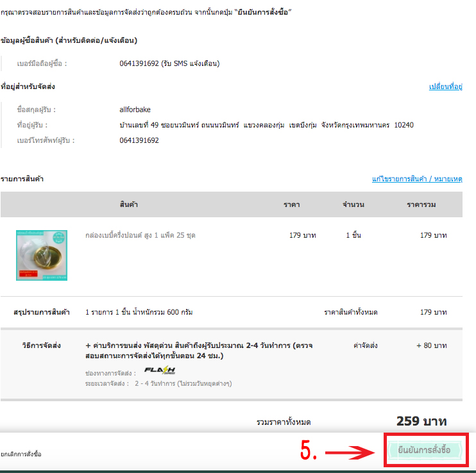Click the recipient phone number value
Screen dimensions: 476x473
click(x=139, y=140)
